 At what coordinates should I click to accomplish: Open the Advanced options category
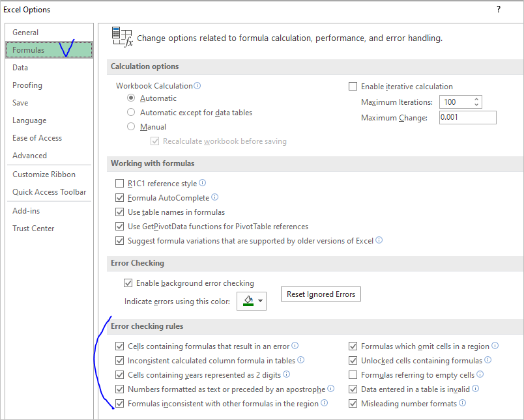point(49,156)
